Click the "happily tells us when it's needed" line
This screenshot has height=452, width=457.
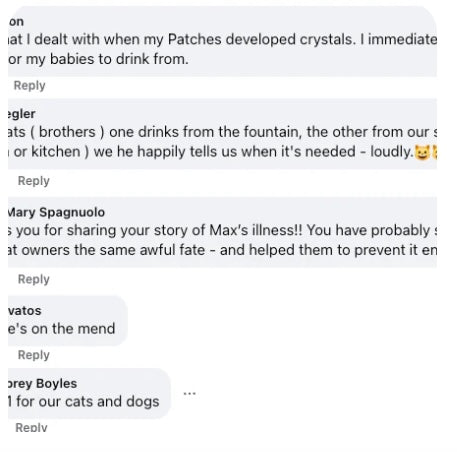(x=210, y=152)
